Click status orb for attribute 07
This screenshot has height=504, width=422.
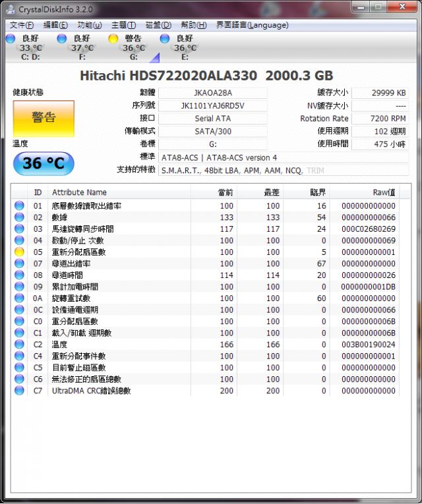(19, 264)
